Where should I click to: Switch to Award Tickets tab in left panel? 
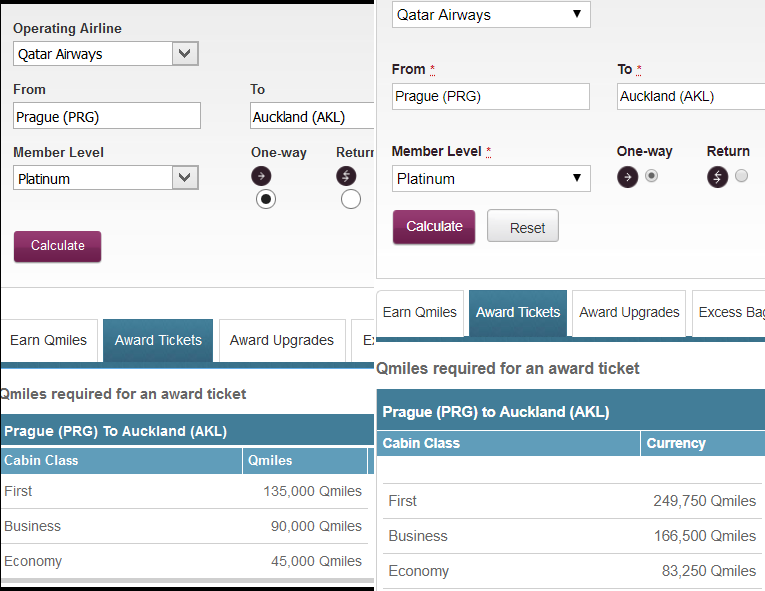158,340
